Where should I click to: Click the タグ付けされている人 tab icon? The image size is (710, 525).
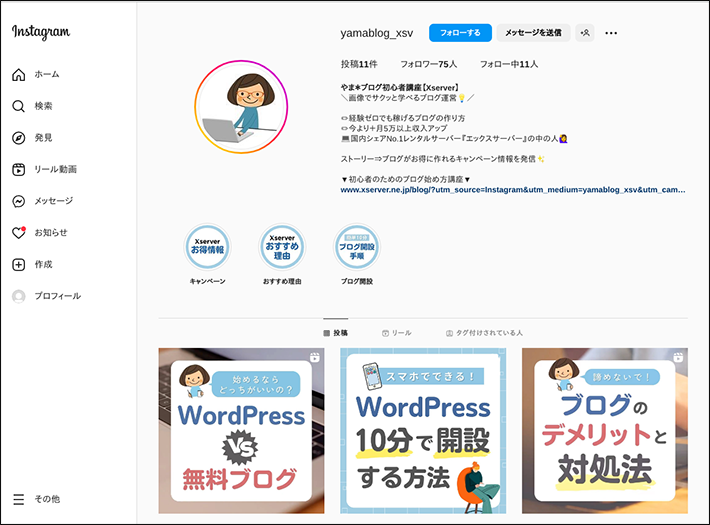449,333
